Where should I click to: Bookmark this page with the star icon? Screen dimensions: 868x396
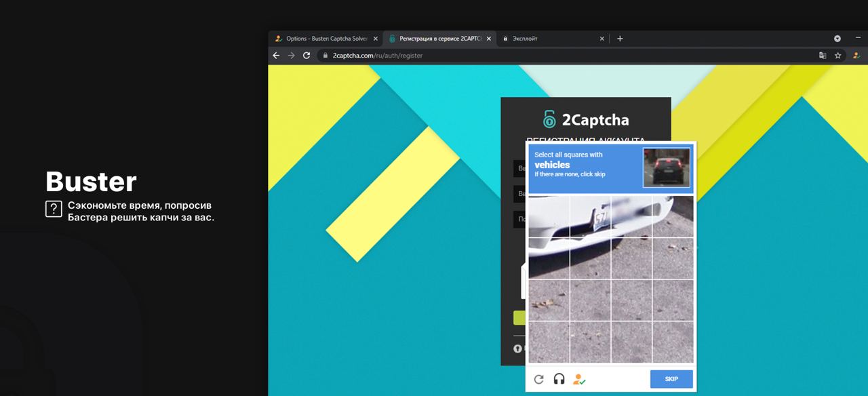[838, 56]
